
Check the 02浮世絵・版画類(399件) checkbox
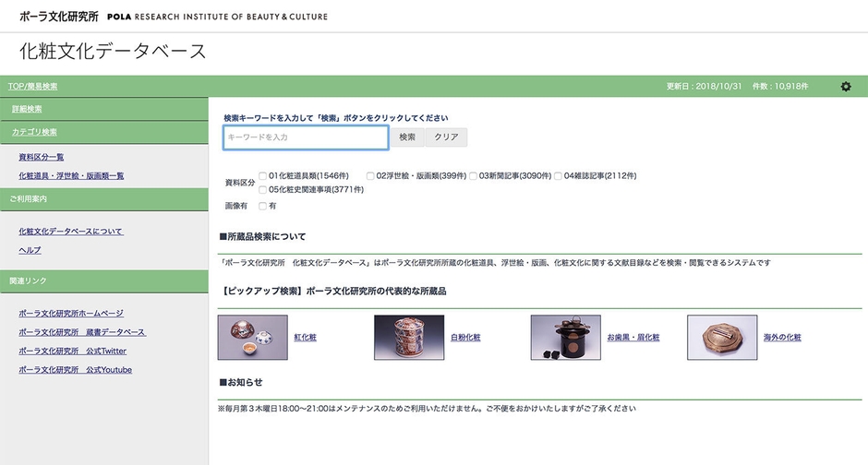(369, 176)
